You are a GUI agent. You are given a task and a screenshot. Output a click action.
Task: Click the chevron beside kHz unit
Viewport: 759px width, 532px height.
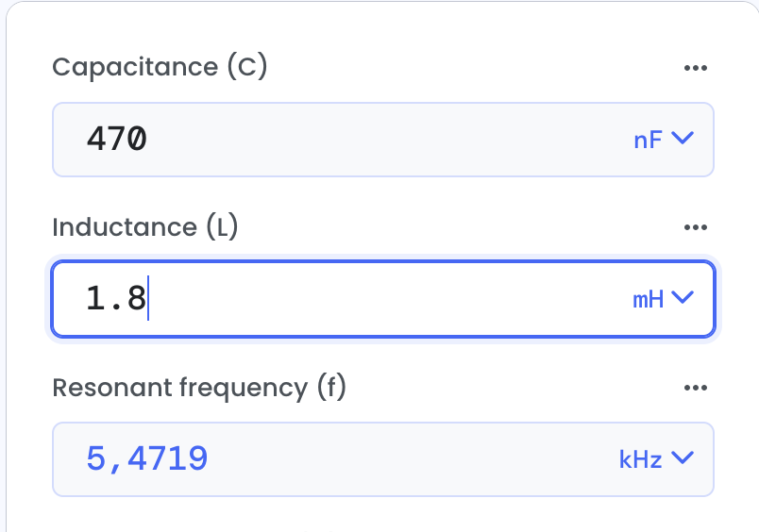(683, 457)
